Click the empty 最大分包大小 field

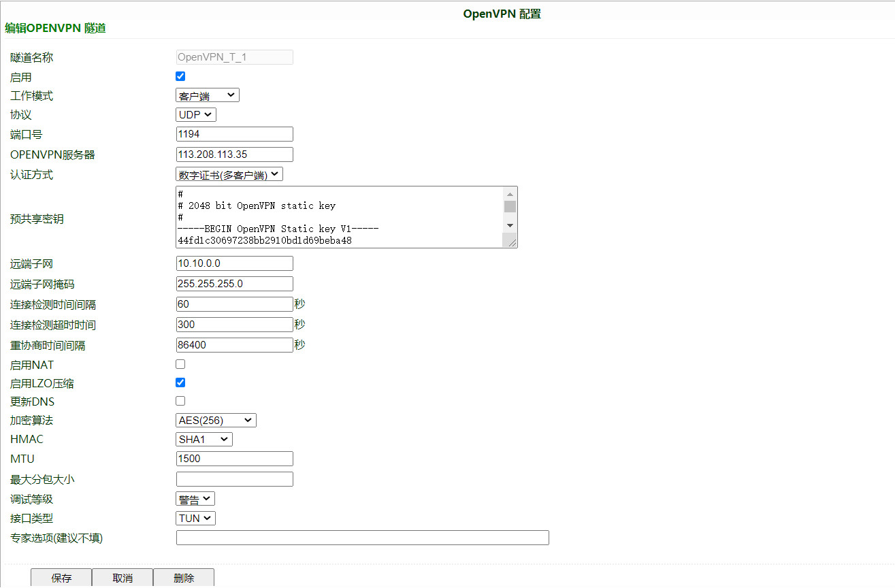(234, 479)
